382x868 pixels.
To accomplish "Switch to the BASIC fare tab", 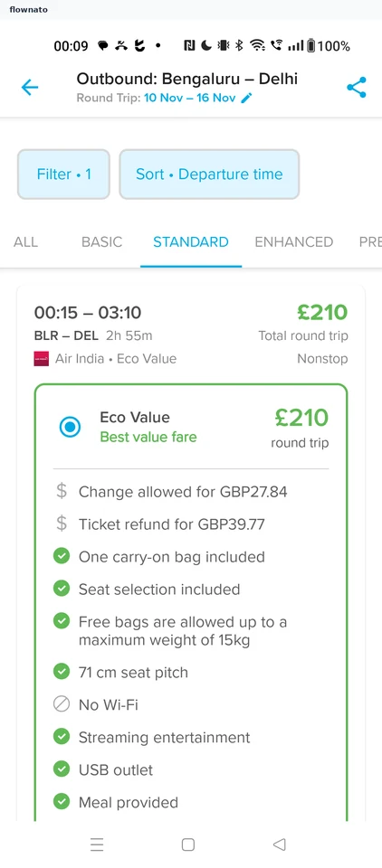I will pos(102,242).
